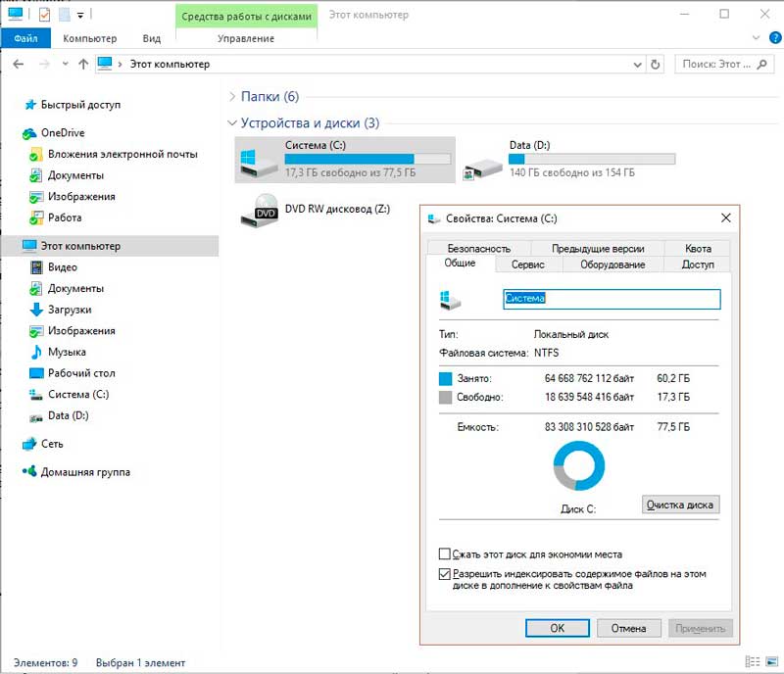Viewport: 784px width, 674px height.
Task: Open Музыка in navigation pane
Action: pos(67,352)
